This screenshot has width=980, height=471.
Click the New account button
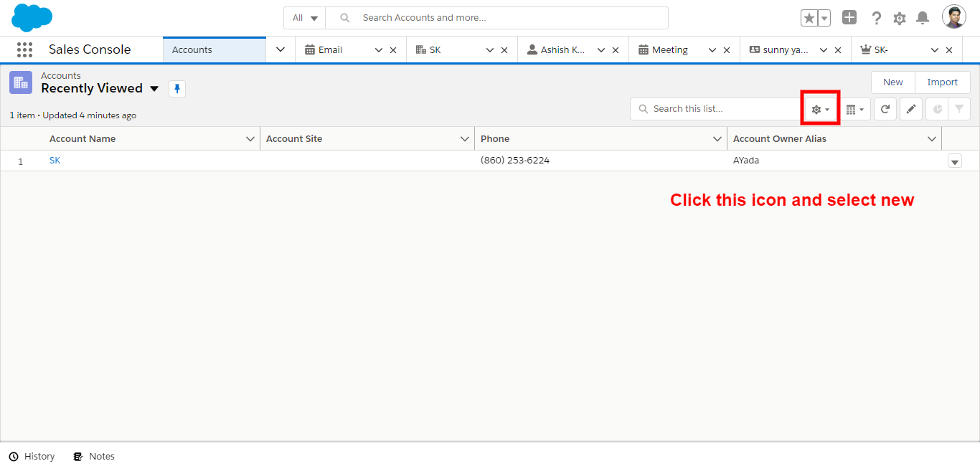pos(893,82)
